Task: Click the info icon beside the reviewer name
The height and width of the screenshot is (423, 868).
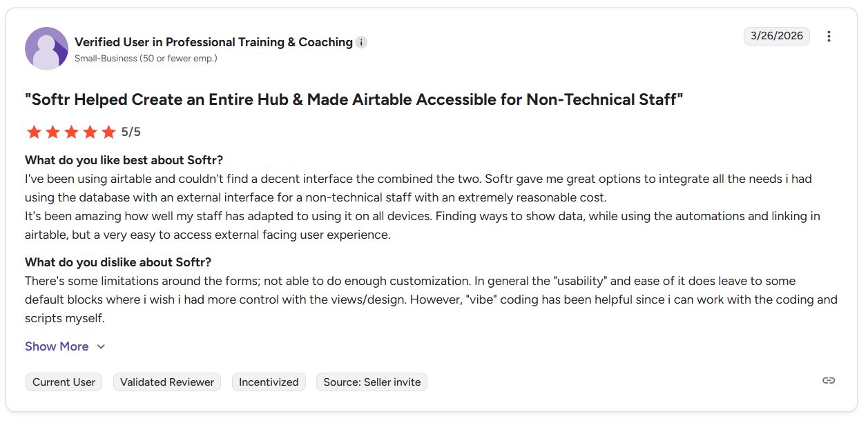Action: click(361, 43)
